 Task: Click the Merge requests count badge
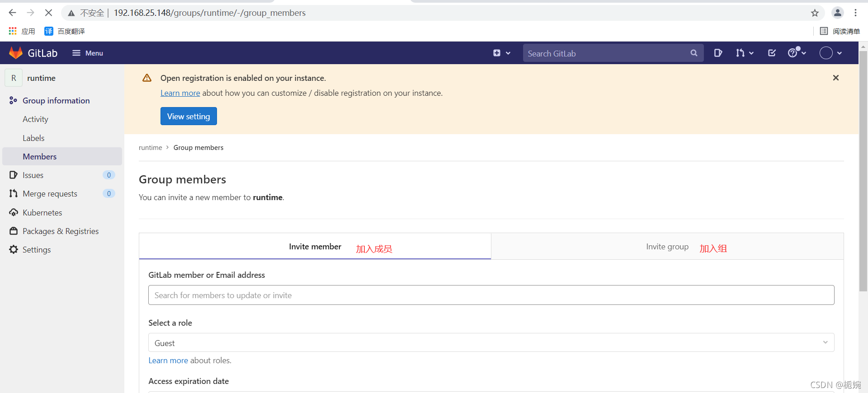click(109, 194)
